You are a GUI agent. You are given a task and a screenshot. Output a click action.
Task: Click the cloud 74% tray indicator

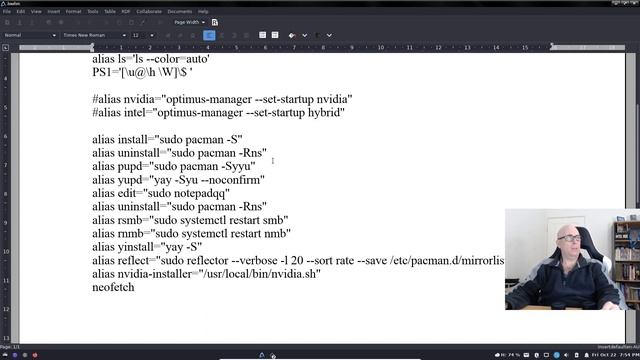[x=507, y=355]
